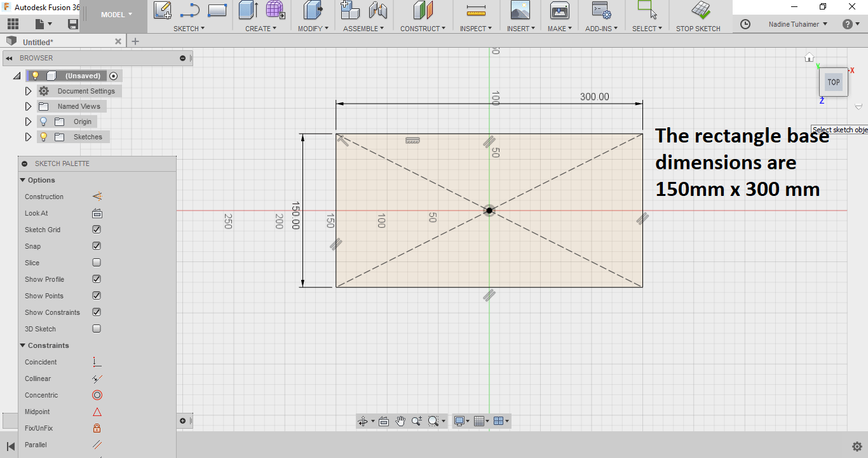Open the ADD-INS menu

(600, 29)
